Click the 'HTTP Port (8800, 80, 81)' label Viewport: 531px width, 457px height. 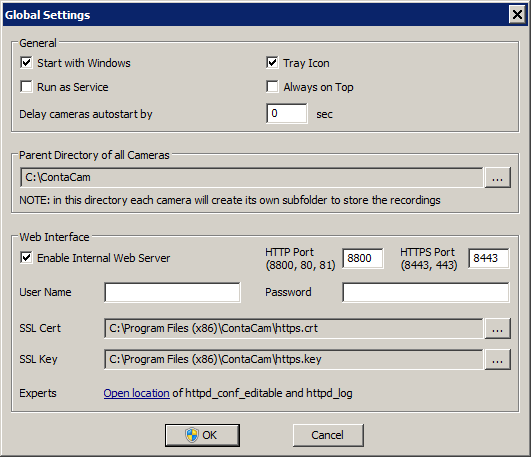tap(300, 258)
